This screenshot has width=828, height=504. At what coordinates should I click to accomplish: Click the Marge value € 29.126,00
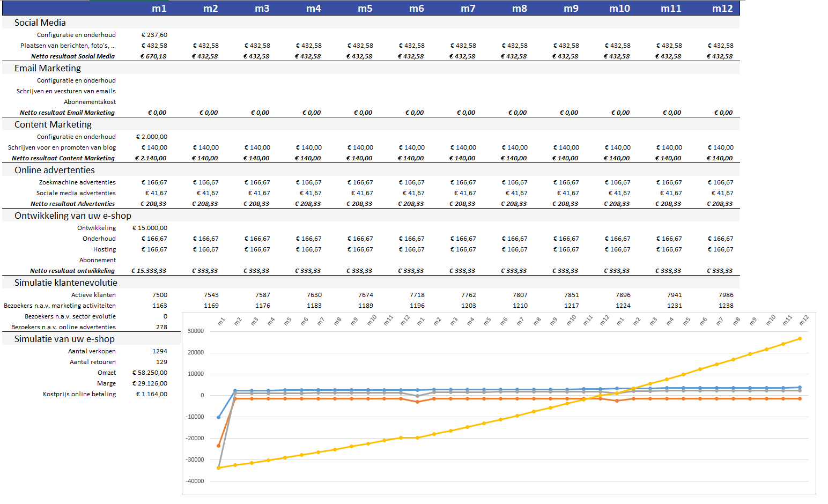tap(150, 383)
